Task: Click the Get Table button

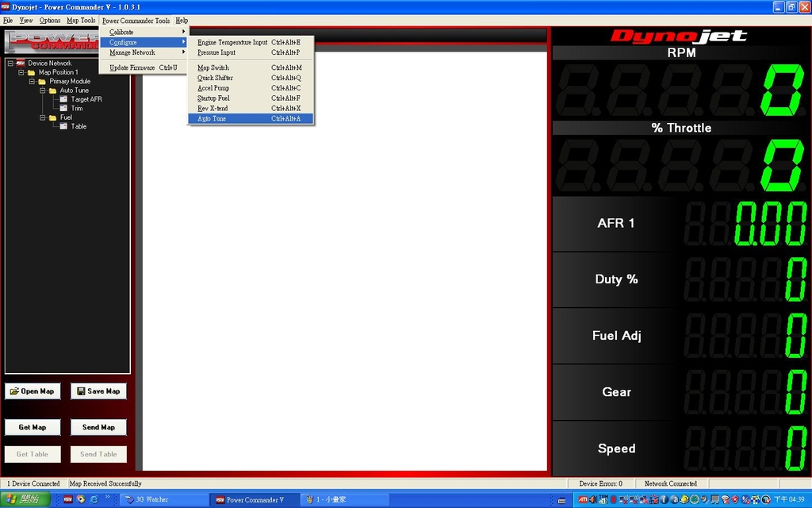Action: [33, 455]
